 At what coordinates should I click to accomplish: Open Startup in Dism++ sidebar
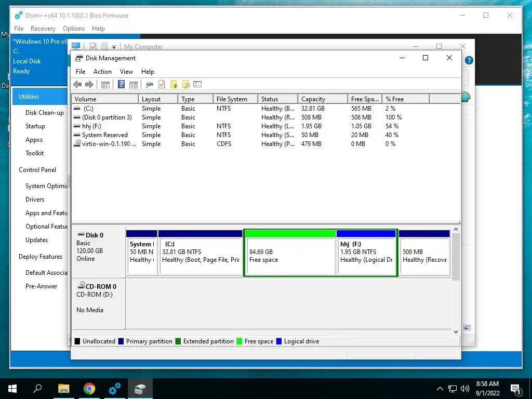click(35, 126)
